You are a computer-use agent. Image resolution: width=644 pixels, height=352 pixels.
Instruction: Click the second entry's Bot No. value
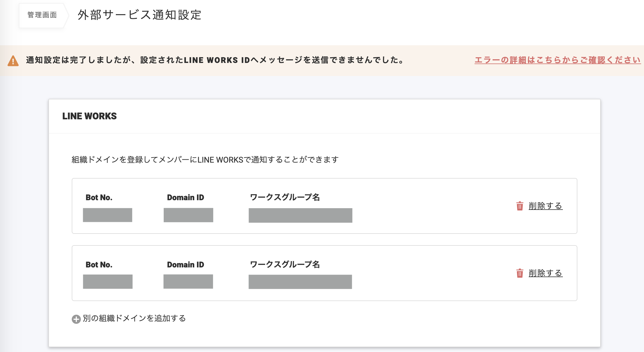coord(108,282)
